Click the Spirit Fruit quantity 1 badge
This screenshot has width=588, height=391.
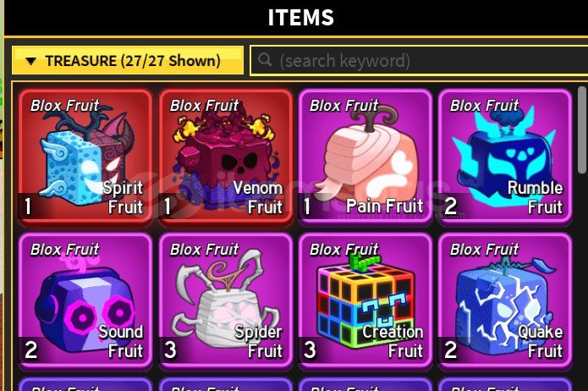pyautogui.click(x=28, y=207)
